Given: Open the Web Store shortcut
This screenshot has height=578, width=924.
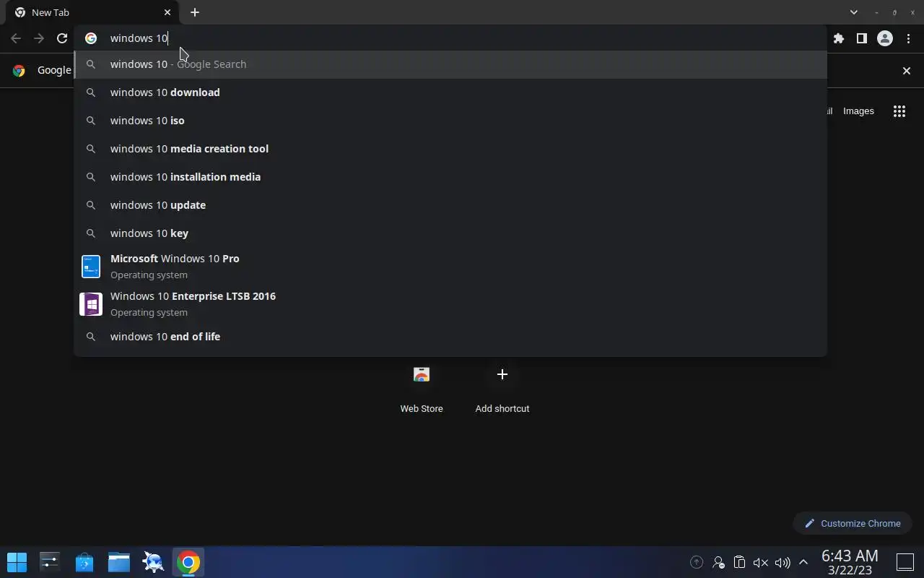Looking at the screenshot, I should click(x=422, y=389).
